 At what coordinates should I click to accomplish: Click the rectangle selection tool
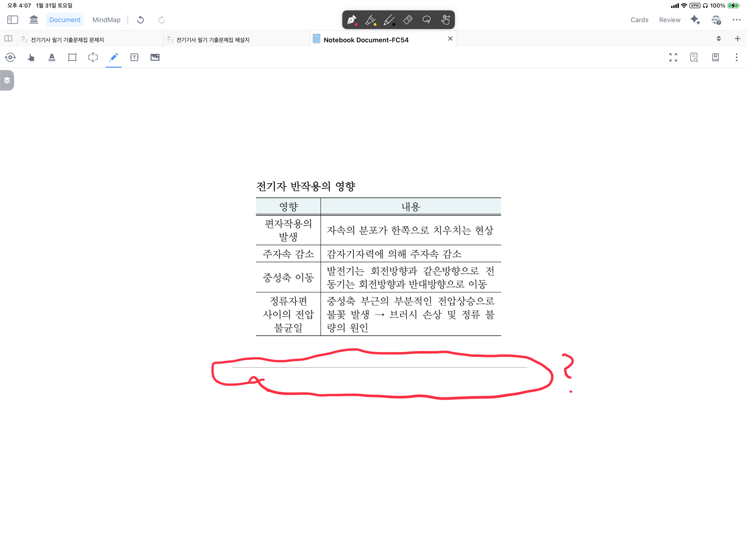pyautogui.click(x=72, y=57)
